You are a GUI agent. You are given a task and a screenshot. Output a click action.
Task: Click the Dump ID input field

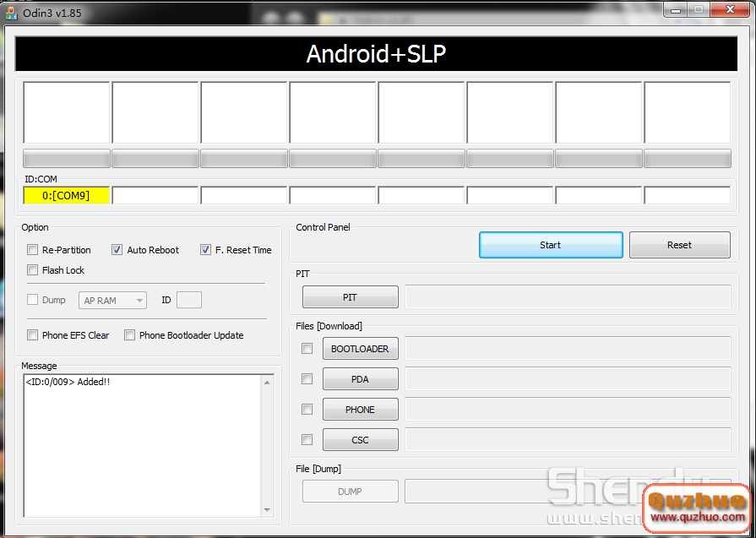pos(189,300)
